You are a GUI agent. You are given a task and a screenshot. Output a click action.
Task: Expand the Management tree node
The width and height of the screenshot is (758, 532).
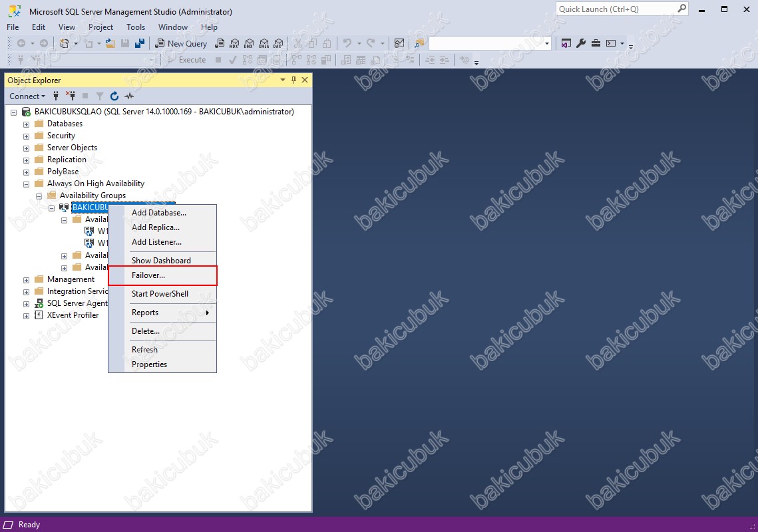[27, 280]
